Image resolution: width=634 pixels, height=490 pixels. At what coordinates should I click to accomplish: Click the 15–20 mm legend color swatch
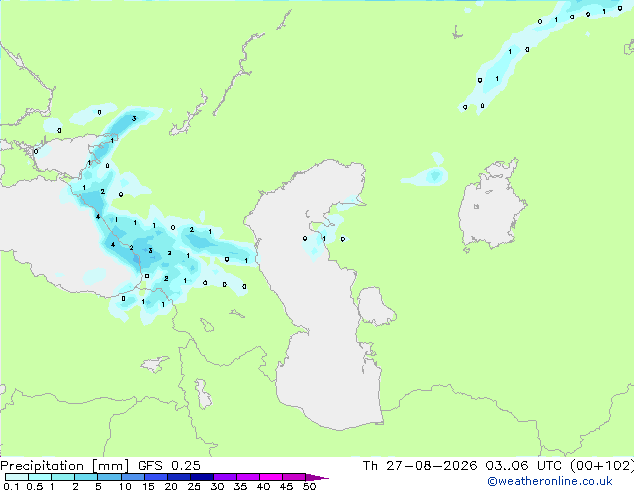(x=156, y=477)
